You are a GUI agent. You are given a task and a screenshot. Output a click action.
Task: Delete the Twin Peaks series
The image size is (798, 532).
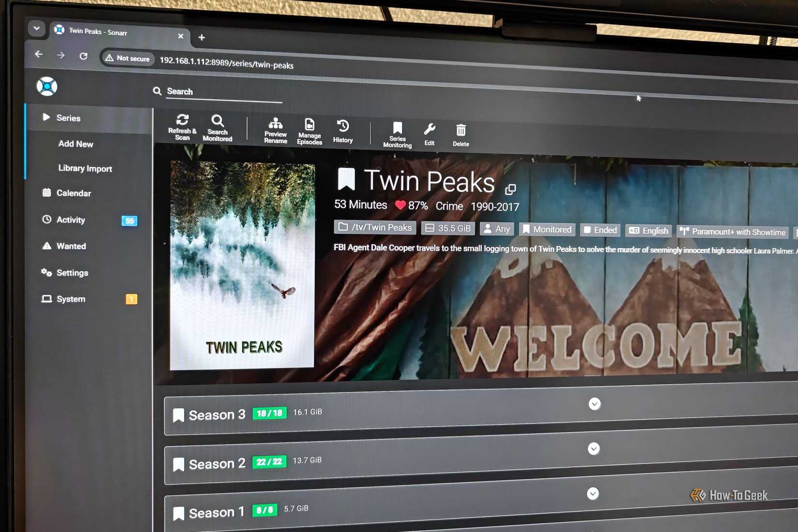point(461,135)
